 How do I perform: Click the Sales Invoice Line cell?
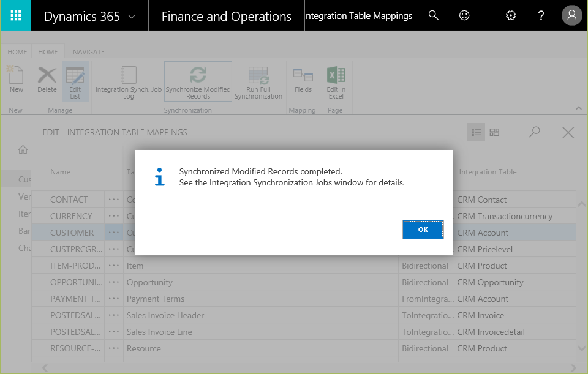click(190, 332)
